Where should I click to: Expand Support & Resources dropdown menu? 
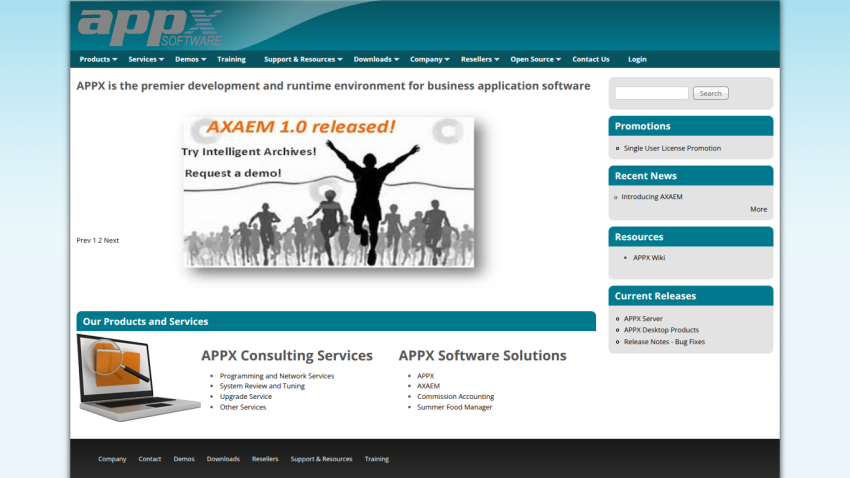(303, 59)
